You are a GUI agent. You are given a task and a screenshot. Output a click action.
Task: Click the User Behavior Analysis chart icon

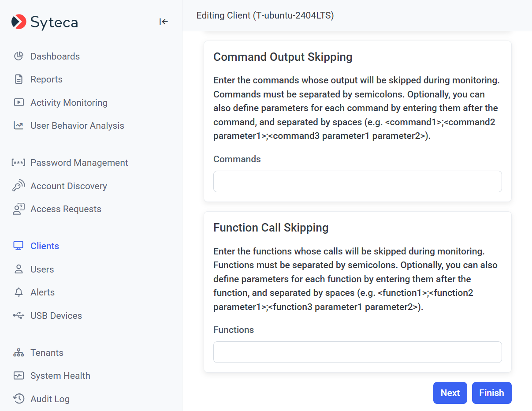point(19,126)
